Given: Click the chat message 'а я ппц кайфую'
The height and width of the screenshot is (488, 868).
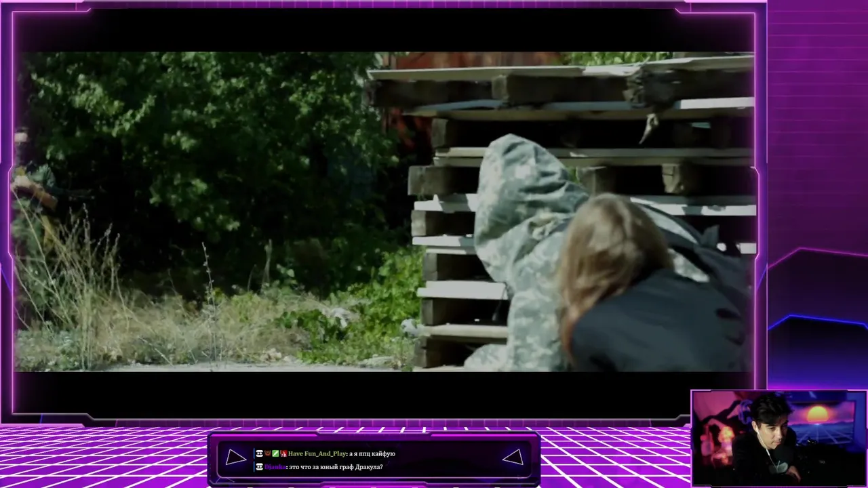Looking at the screenshot, I should [x=372, y=453].
